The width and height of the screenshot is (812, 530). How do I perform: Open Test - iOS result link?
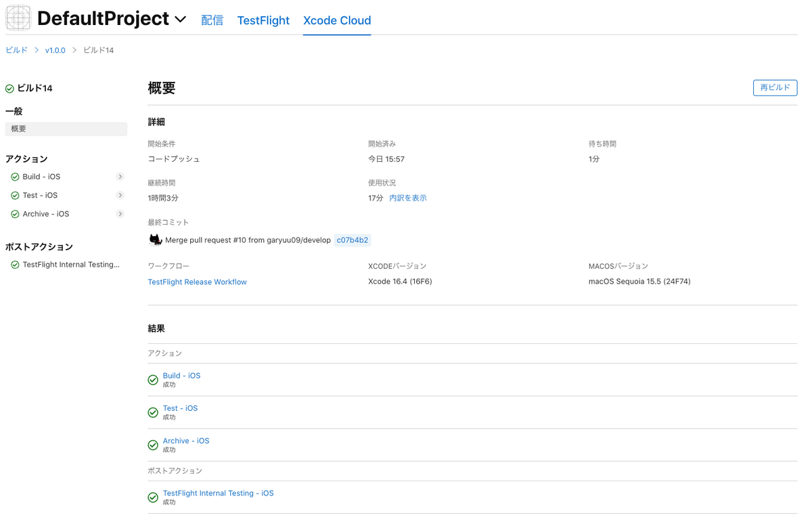coord(180,408)
